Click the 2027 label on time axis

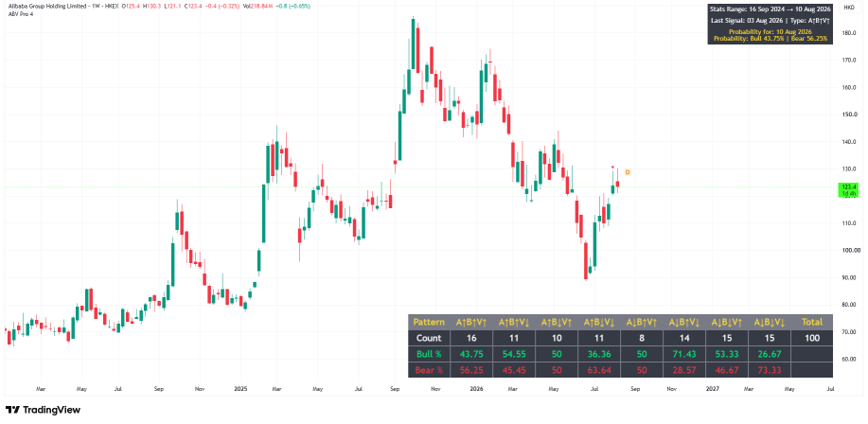point(711,389)
